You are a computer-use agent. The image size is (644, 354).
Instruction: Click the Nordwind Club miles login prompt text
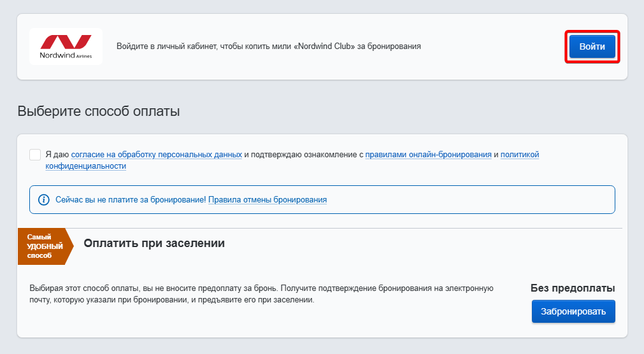coord(268,46)
